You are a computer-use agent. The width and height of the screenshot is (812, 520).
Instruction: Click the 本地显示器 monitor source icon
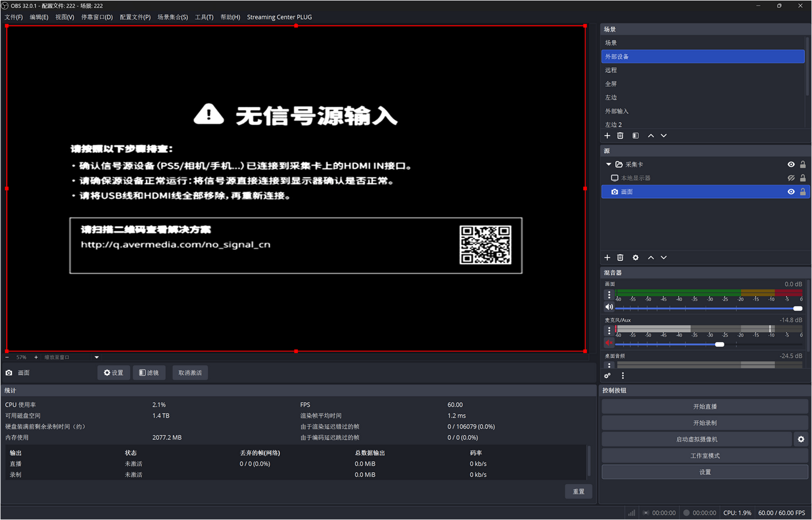coord(615,178)
